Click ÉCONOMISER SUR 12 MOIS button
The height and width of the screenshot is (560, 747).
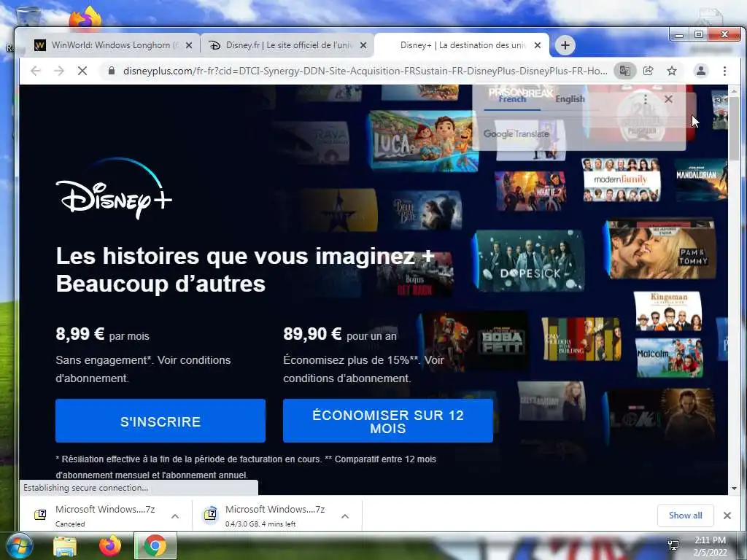point(388,421)
